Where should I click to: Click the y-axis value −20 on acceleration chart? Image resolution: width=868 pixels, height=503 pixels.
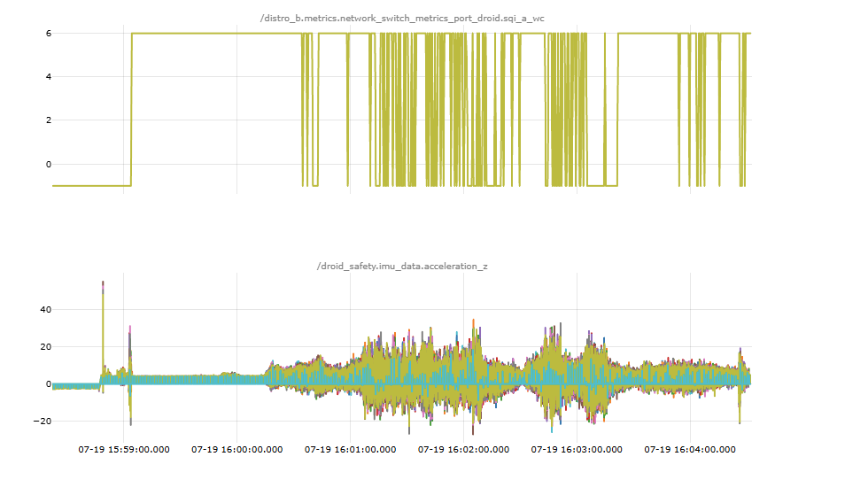[x=43, y=422]
